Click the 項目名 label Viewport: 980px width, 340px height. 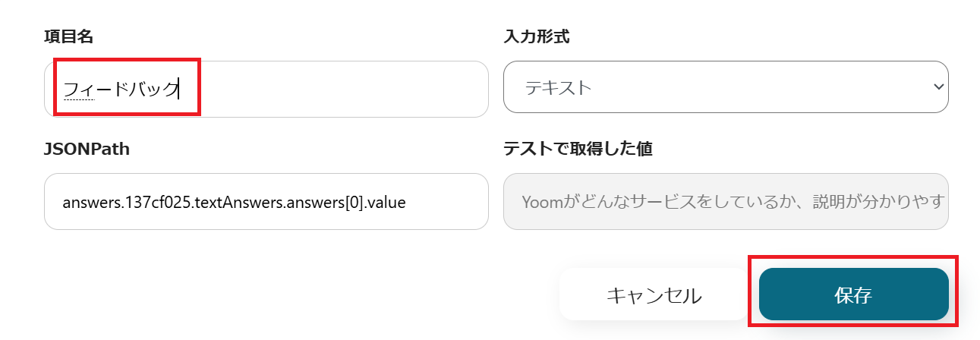68,36
